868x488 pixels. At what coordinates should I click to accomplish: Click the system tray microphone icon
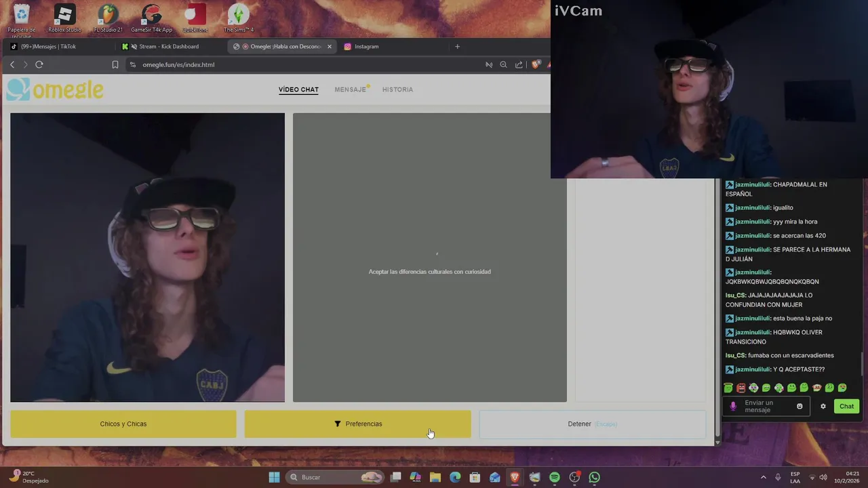tap(778, 477)
